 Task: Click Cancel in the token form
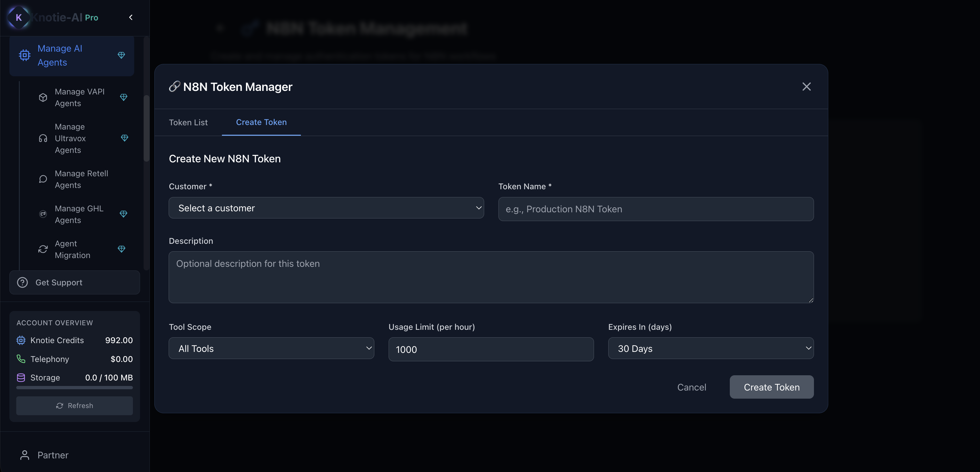click(x=691, y=387)
